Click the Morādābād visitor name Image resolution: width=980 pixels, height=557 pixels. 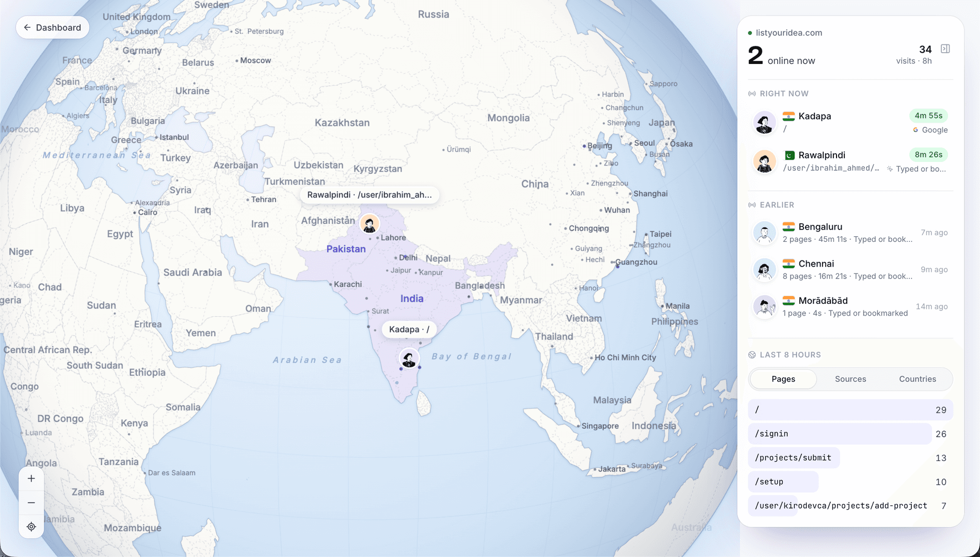point(823,301)
